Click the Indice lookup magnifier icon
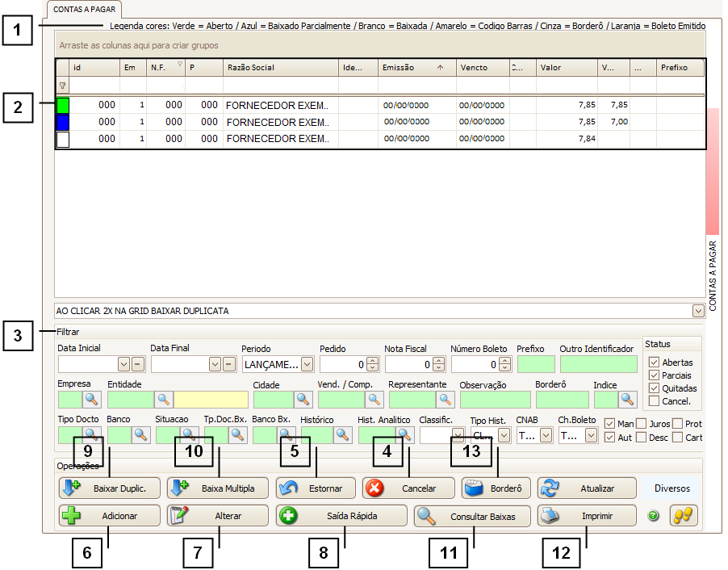This screenshot has height=570, width=728. point(628,399)
